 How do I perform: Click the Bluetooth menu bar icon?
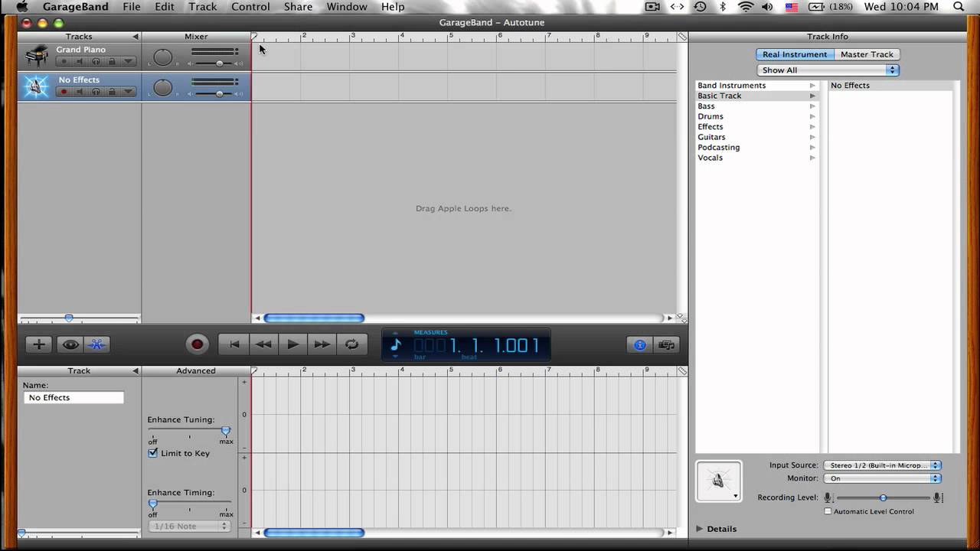[723, 7]
